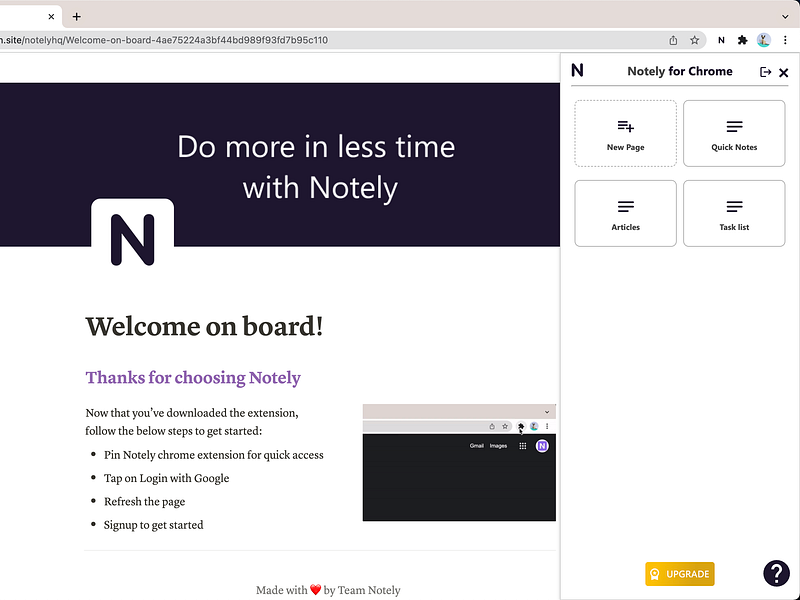The height and width of the screenshot is (600, 800).
Task: Open the Chrome three-dot menu
Action: tap(787, 40)
